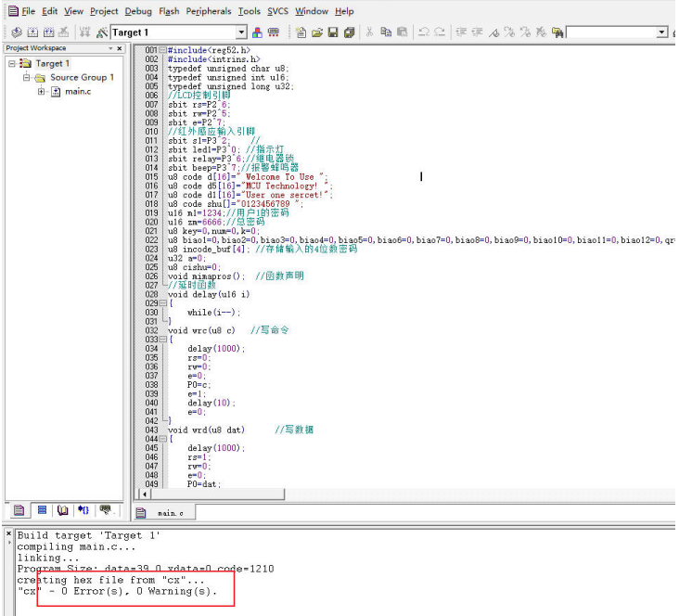Click the New file icon
The width and height of the screenshot is (692, 616).
tap(301, 32)
